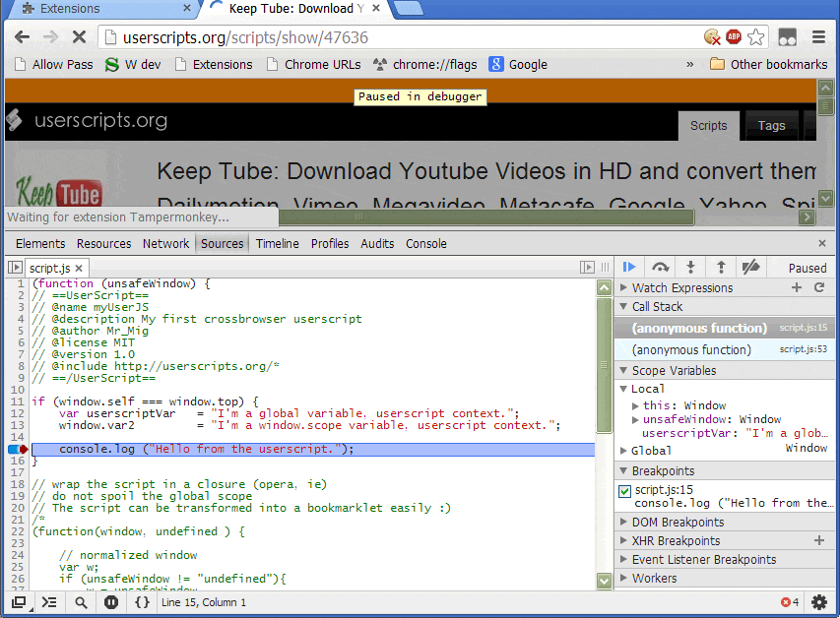The width and height of the screenshot is (840, 618).
Task: Step into next function call
Action: (690, 267)
